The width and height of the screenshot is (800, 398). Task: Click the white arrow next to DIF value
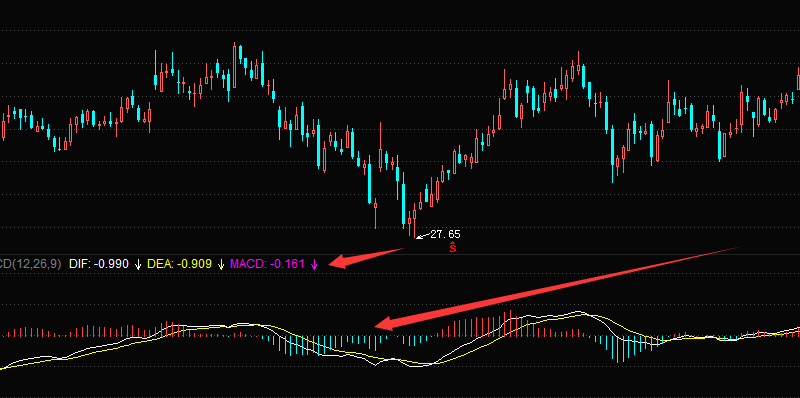tap(138, 264)
